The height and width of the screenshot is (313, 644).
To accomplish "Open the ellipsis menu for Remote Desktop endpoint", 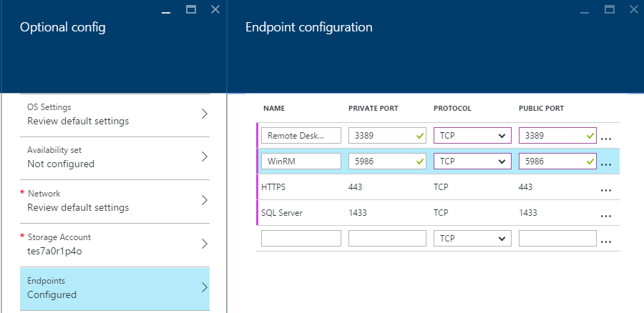I will [x=606, y=137].
